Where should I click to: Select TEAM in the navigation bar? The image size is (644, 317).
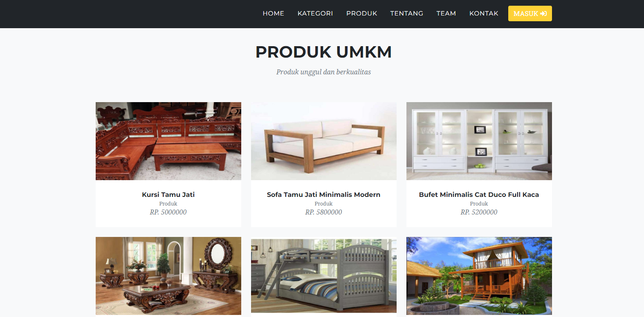click(446, 13)
